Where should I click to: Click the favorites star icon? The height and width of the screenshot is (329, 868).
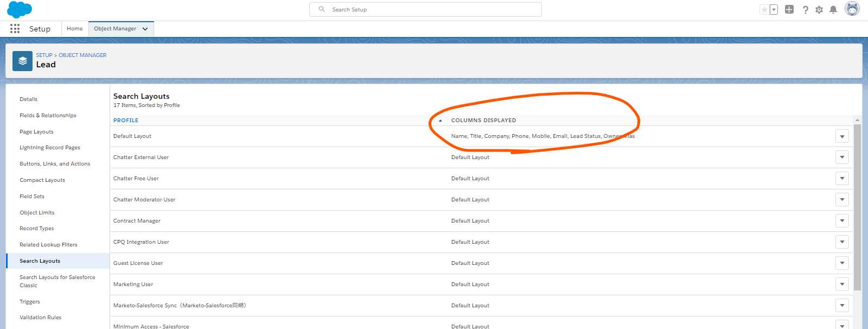click(764, 10)
